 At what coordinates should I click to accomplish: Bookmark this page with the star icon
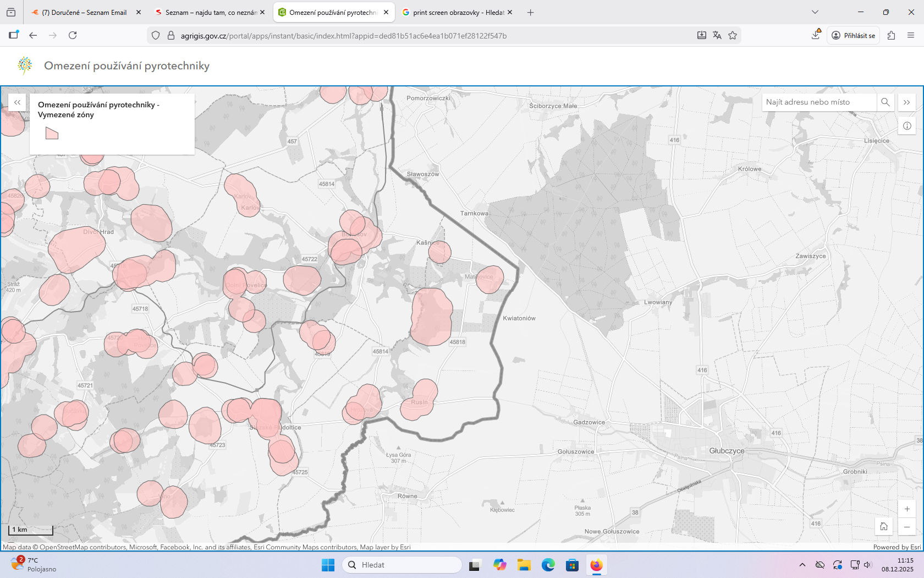[x=733, y=35]
